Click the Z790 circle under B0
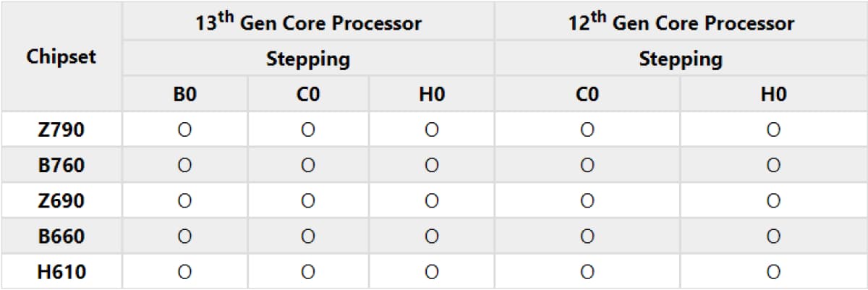The width and height of the screenshot is (868, 290). tap(184, 130)
